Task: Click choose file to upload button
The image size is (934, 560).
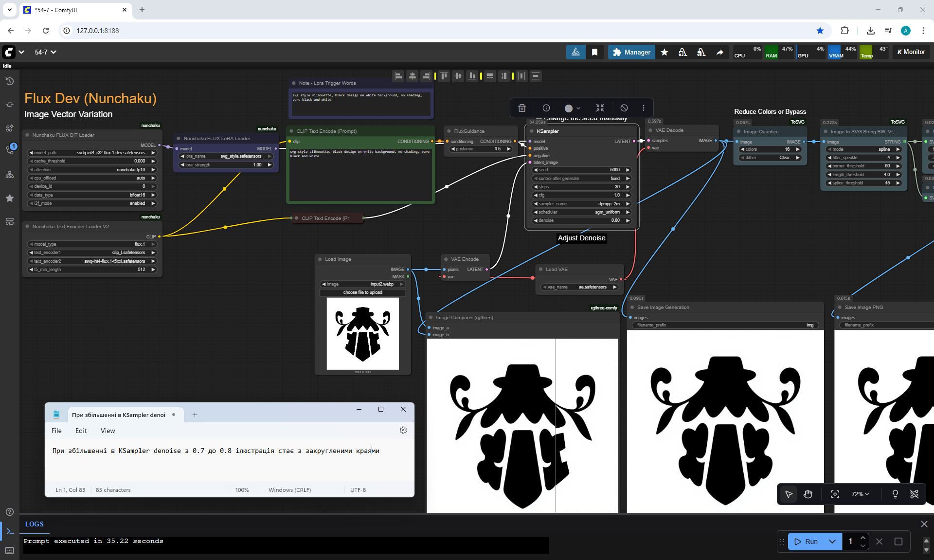Action: (x=362, y=292)
